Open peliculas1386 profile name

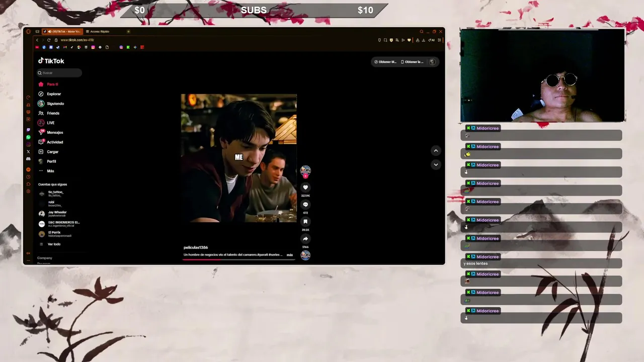(196, 247)
